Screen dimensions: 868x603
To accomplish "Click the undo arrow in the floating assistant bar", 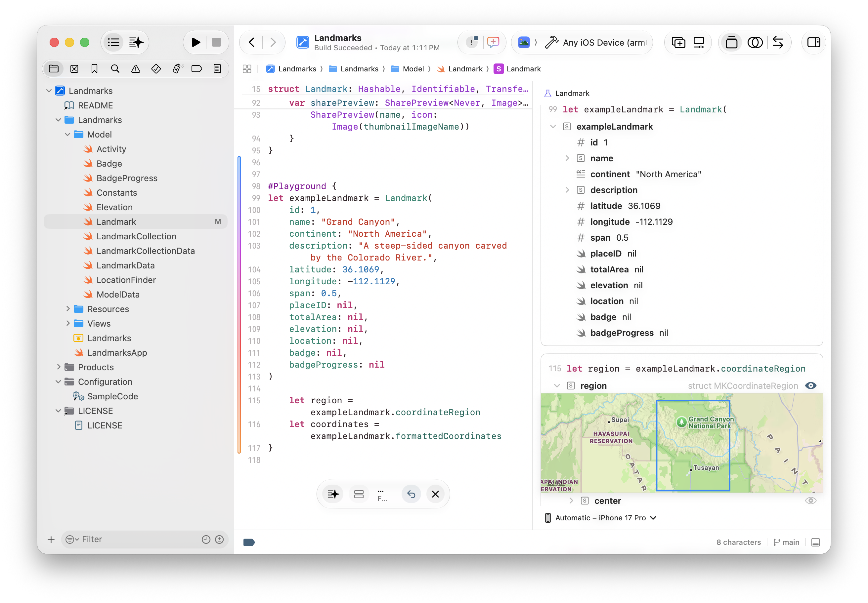I will coord(411,494).
